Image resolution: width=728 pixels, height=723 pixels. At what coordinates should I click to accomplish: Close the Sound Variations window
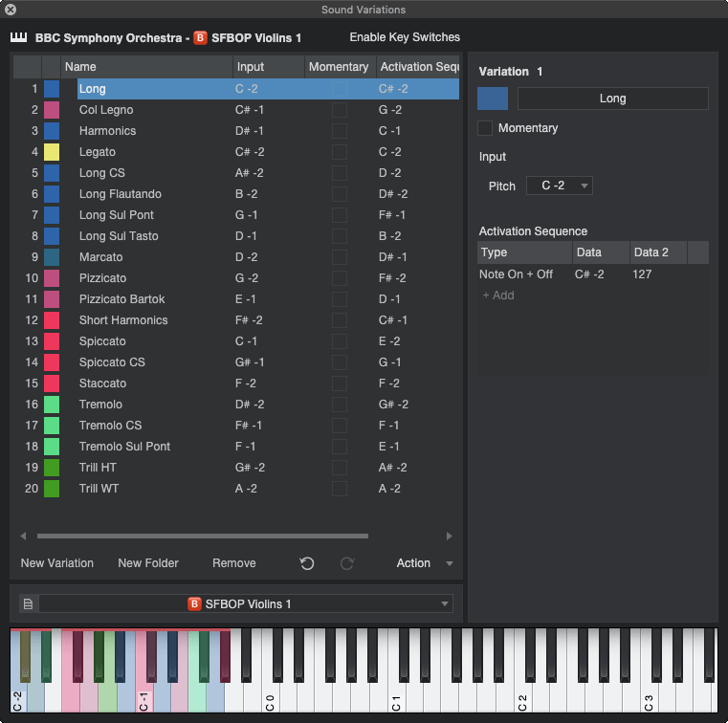[x=11, y=10]
